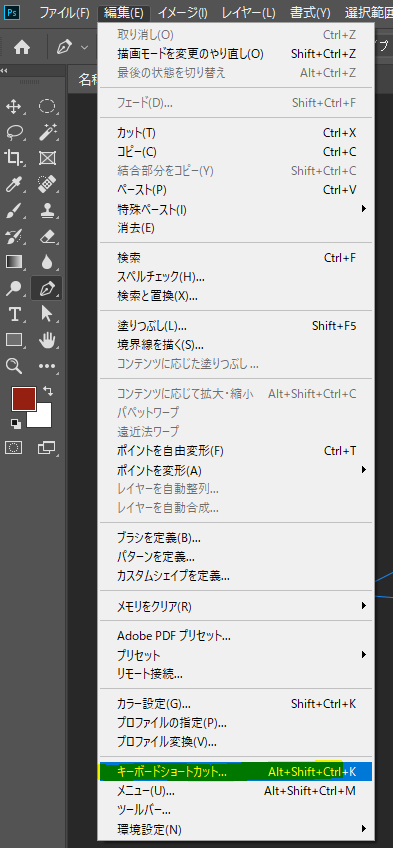The image size is (393, 848).
Task: Open the ファイル(F) menu
Action: coord(64,12)
